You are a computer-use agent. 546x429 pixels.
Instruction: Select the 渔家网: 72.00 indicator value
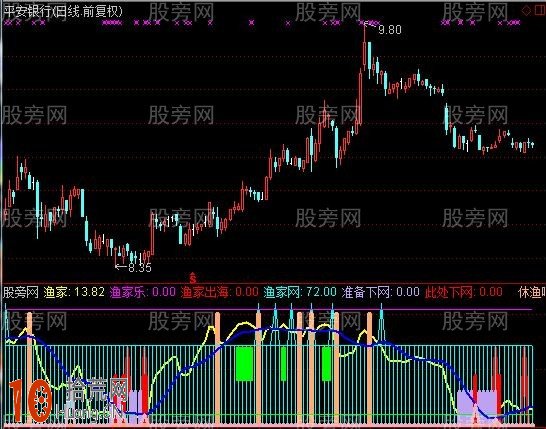click(x=300, y=292)
